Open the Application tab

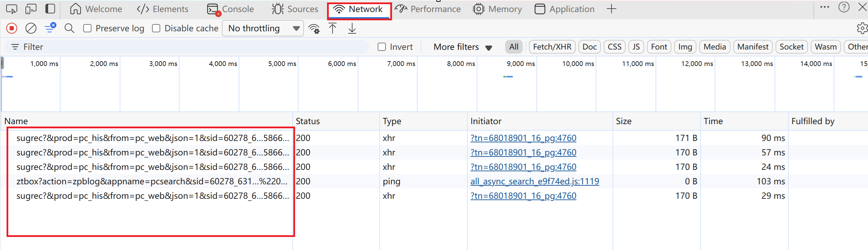coord(565,9)
